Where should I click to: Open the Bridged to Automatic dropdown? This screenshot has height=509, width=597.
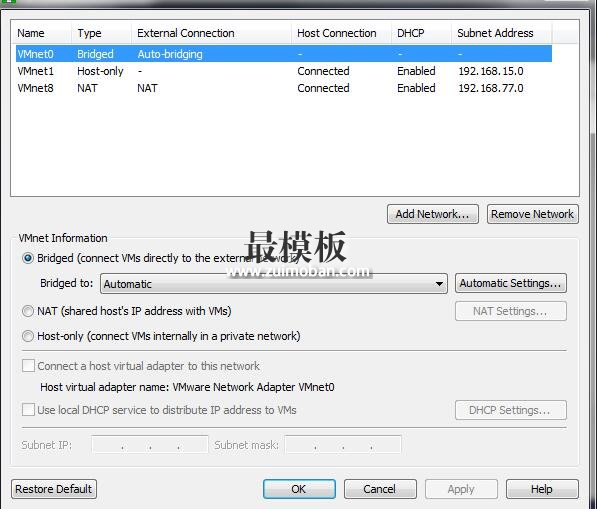(274, 284)
